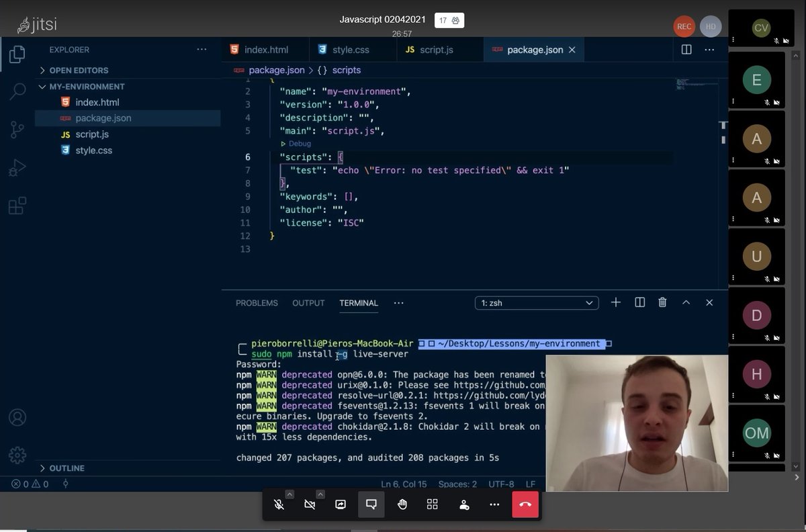Maximize the terminal panel size

[x=686, y=303]
